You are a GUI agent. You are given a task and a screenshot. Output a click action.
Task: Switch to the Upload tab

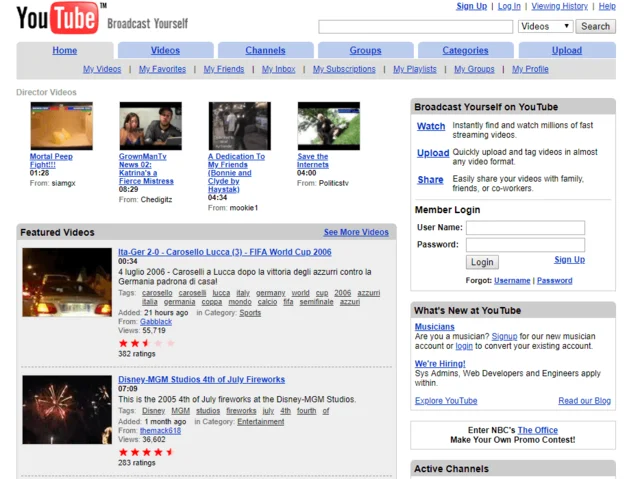point(567,51)
